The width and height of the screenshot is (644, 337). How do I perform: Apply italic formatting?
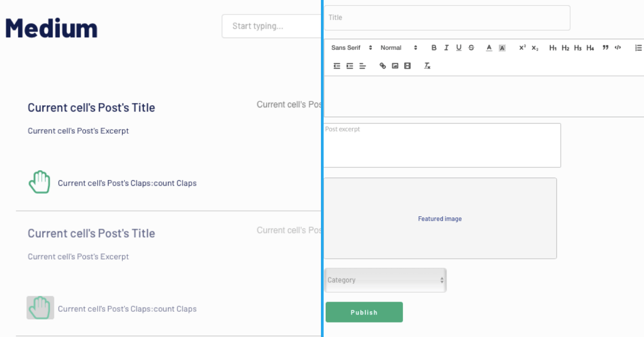coord(447,48)
